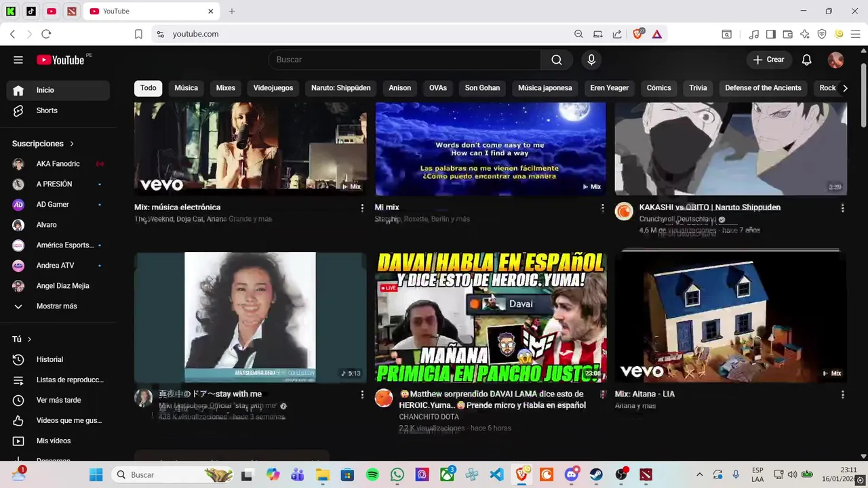This screenshot has height=488, width=868.
Task: Reload the page
Action: tap(46, 34)
